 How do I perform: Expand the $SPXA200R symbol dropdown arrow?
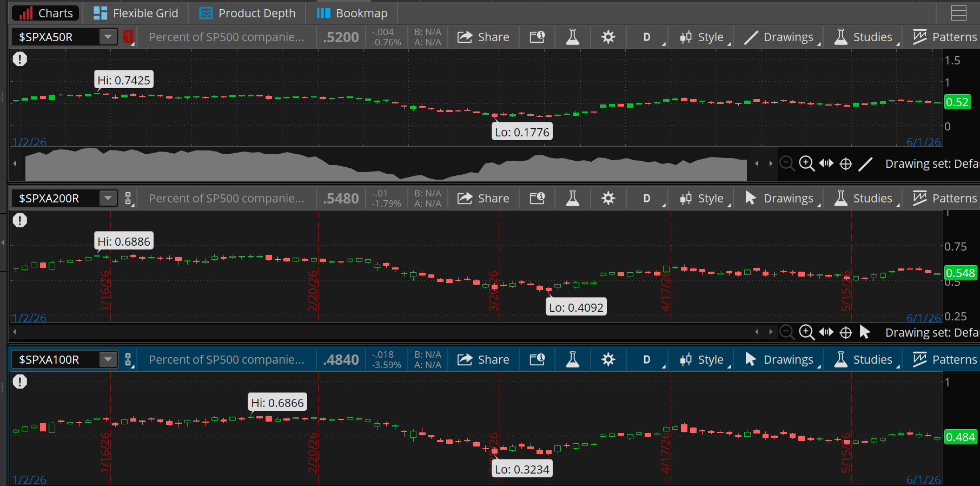click(108, 198)
